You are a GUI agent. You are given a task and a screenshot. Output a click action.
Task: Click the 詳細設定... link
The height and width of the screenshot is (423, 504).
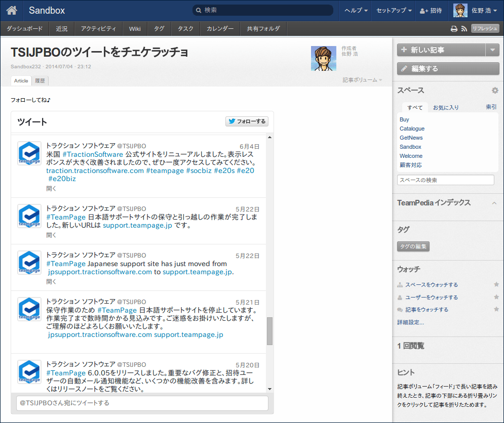tap(410, 322)
